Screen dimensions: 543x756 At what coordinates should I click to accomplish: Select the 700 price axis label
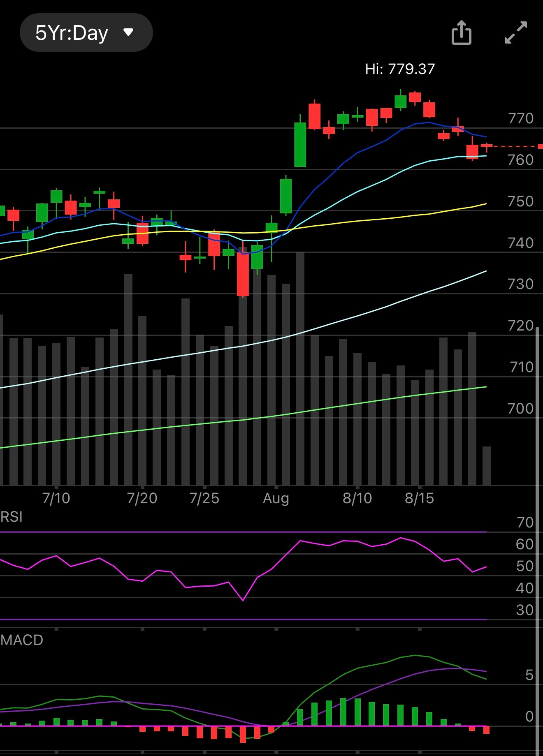[x=521, y=409]
